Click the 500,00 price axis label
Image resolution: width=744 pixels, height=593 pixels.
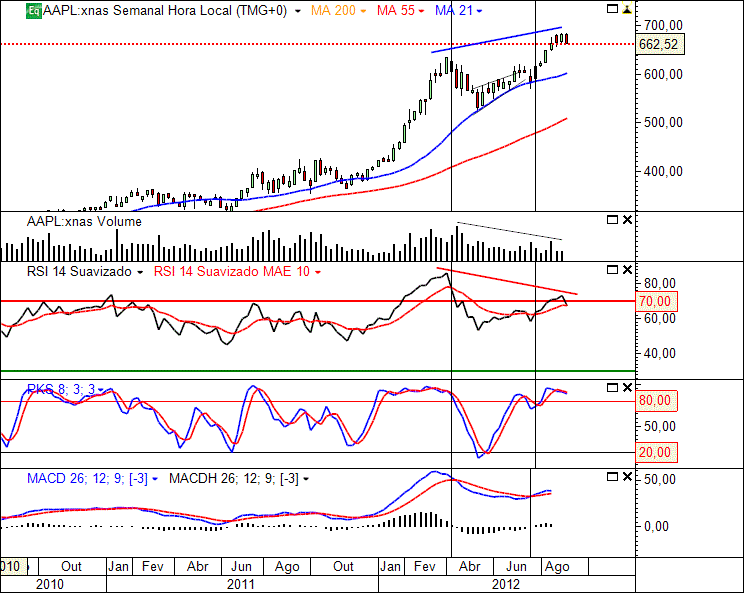[663, 122]
